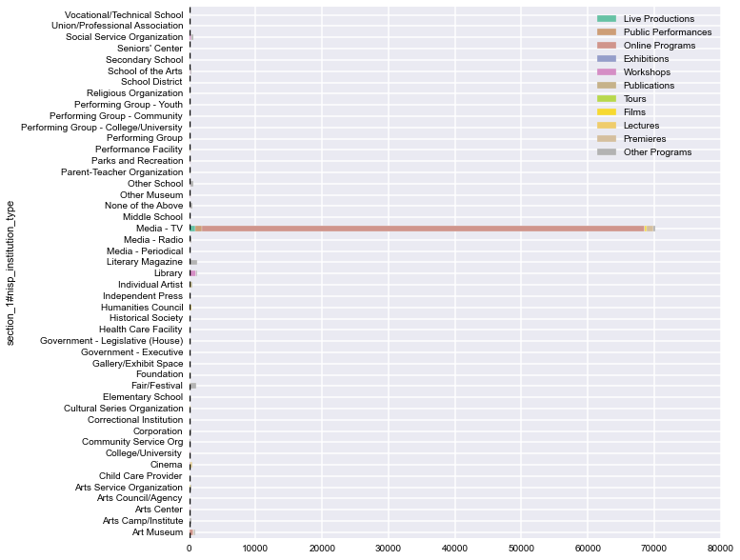Click the Social Service Organization label
Image resolution: width=740 pixels, height=560 pixels.
pyautogui.click(x=124, y=37)
